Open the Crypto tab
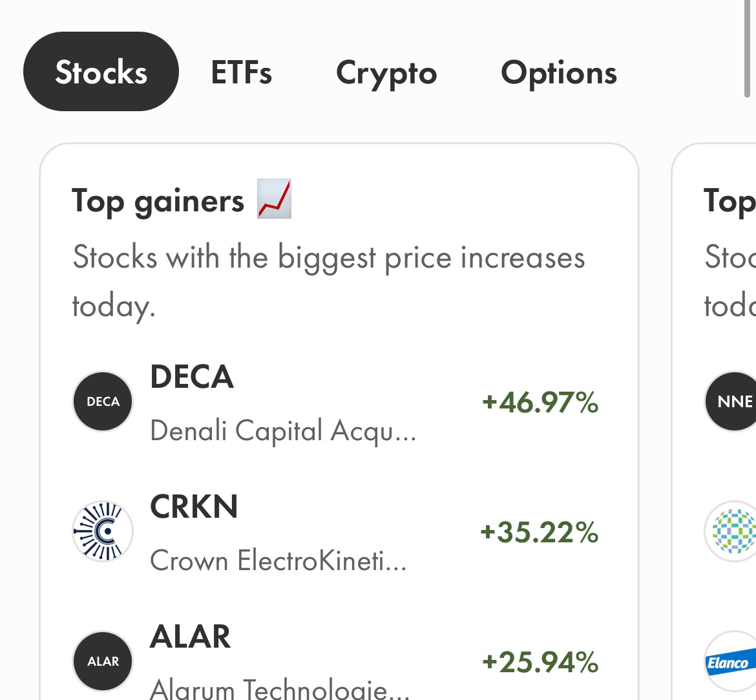 386,72
